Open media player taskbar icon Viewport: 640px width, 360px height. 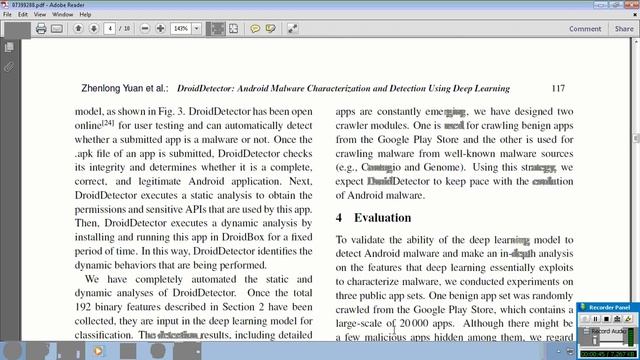coord(98,351)
